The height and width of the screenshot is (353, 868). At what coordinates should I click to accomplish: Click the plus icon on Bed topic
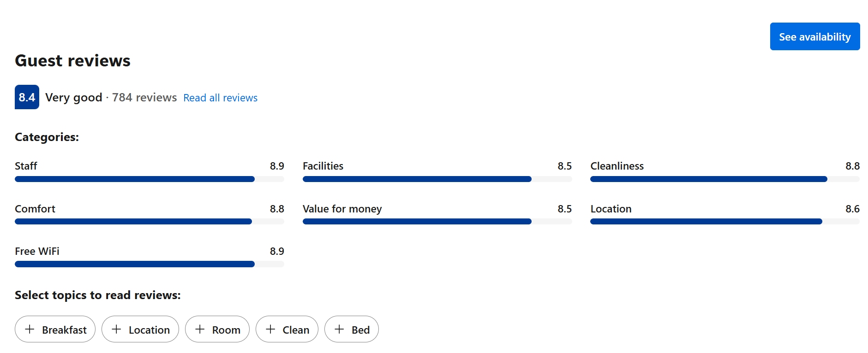tap(339, 329)
